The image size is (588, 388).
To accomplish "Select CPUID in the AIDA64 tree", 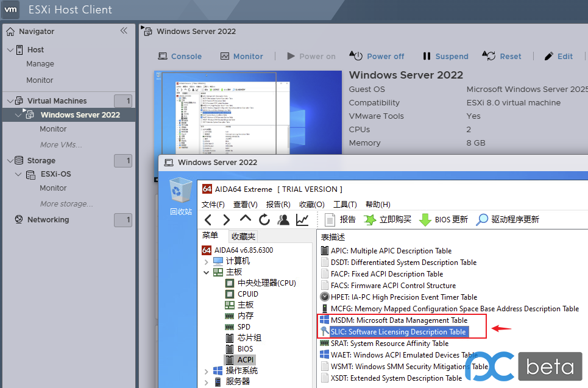I will [x=242, y=294].
